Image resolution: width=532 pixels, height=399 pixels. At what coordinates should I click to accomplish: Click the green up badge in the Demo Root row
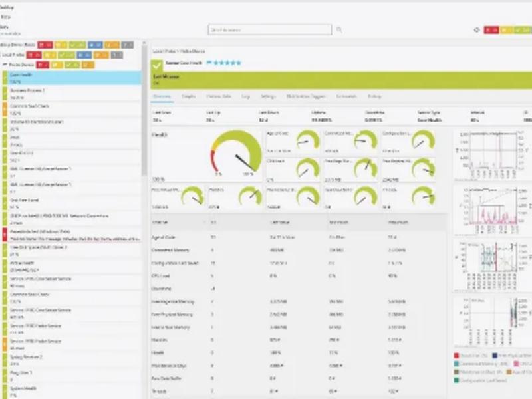click(77, 45)
